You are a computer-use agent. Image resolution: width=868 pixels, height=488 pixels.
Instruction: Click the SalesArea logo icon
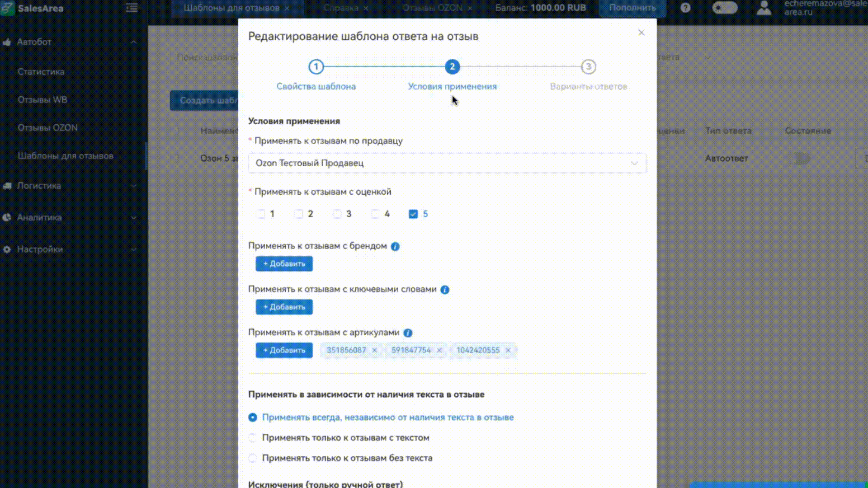pos(7,8)
